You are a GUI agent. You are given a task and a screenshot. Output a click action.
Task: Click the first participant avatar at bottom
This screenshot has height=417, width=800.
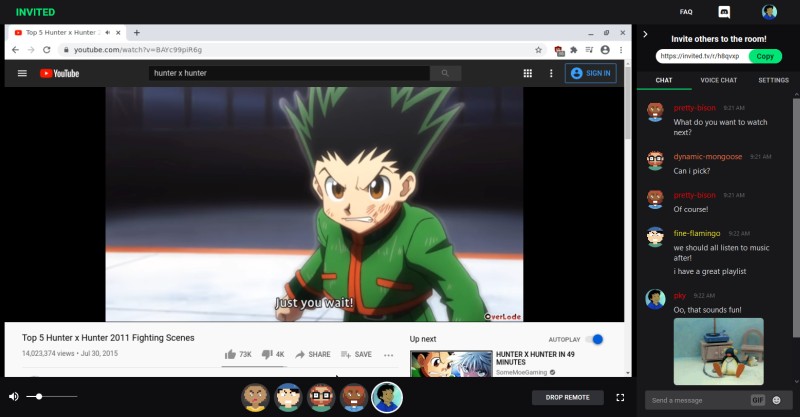pyautogui.click(x=255, y=398)
